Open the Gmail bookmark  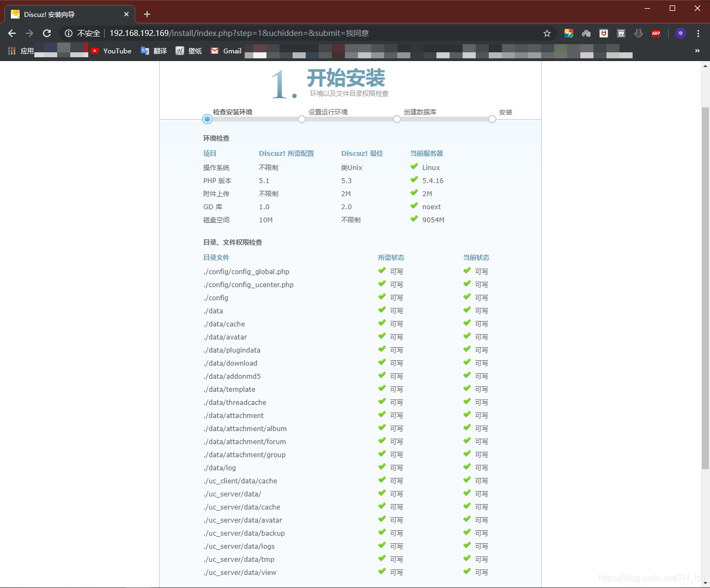click(226, 51)
